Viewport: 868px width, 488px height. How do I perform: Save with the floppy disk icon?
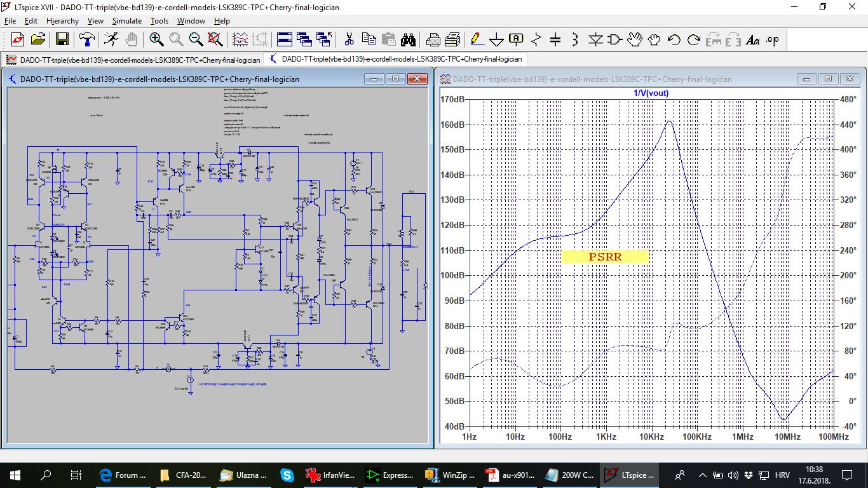[x=62, y=39]
